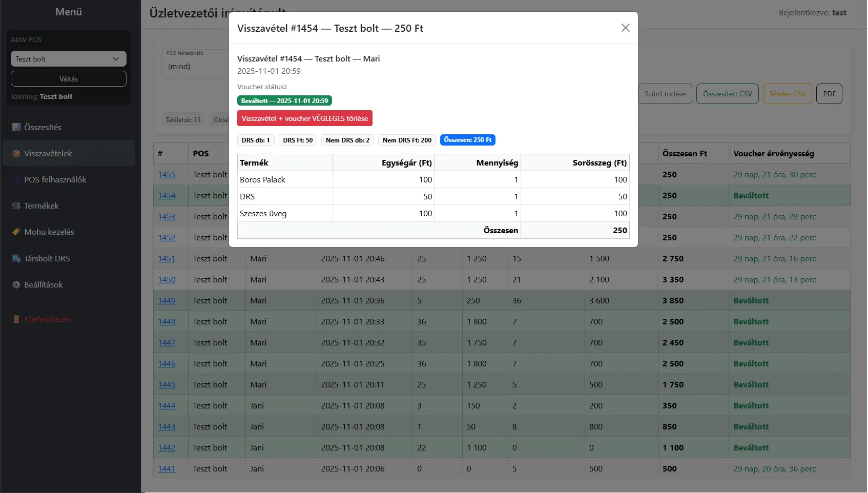This screenshot has height=493, width=868.
Task: Open the Aktív POS Teszt bolt dropdown
Action: (68, 59)
